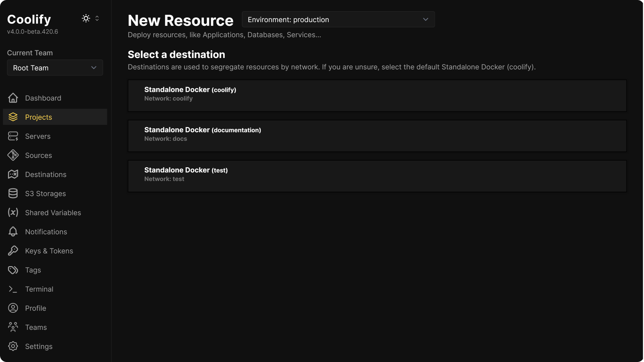Select the Tags label icon
Image resolution: width=644 pixels, height=362 pixels.
[13, 270]
